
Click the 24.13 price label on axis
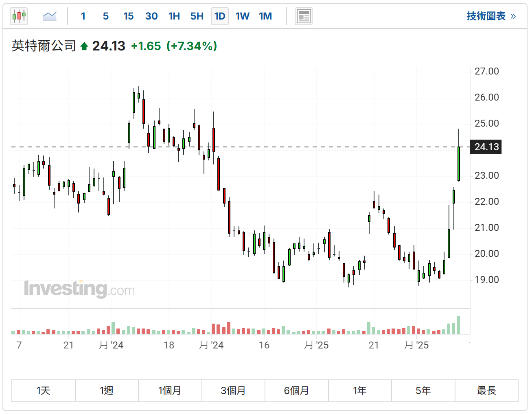486,147
